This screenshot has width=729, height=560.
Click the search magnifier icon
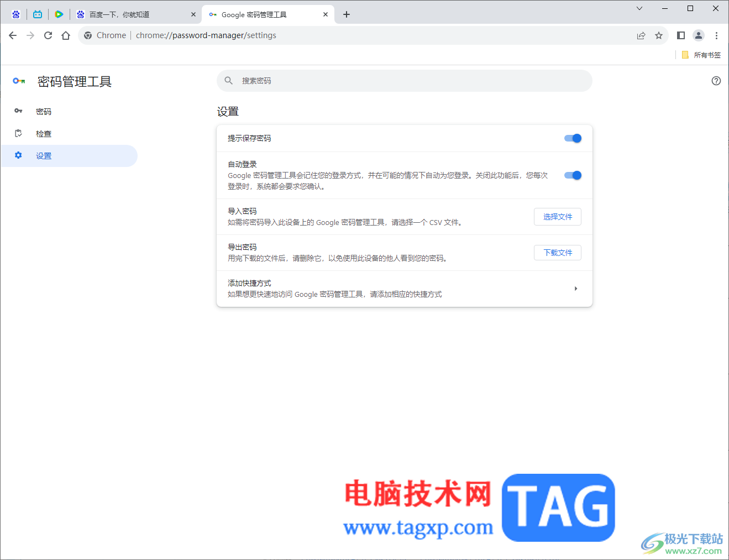point(229,81)
